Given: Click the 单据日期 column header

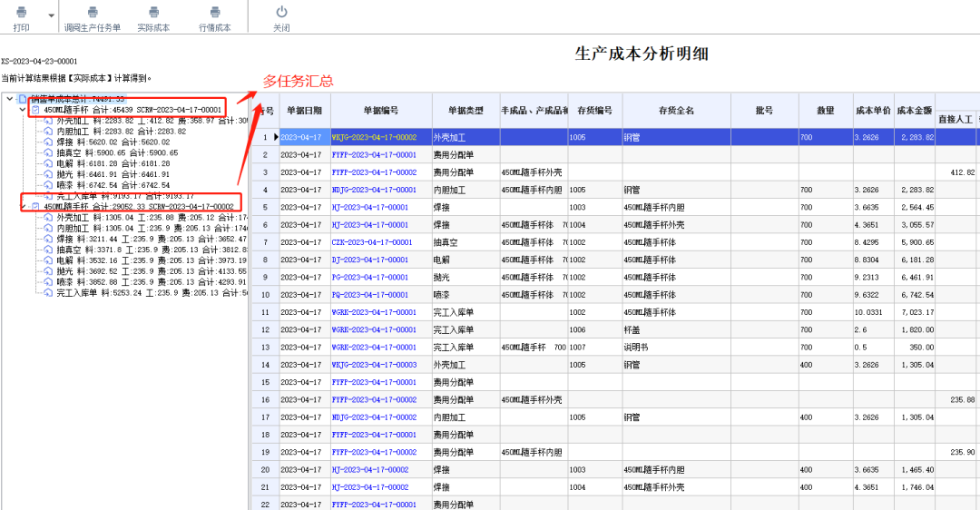Looking at the screenshot, I should coord(304,111).
